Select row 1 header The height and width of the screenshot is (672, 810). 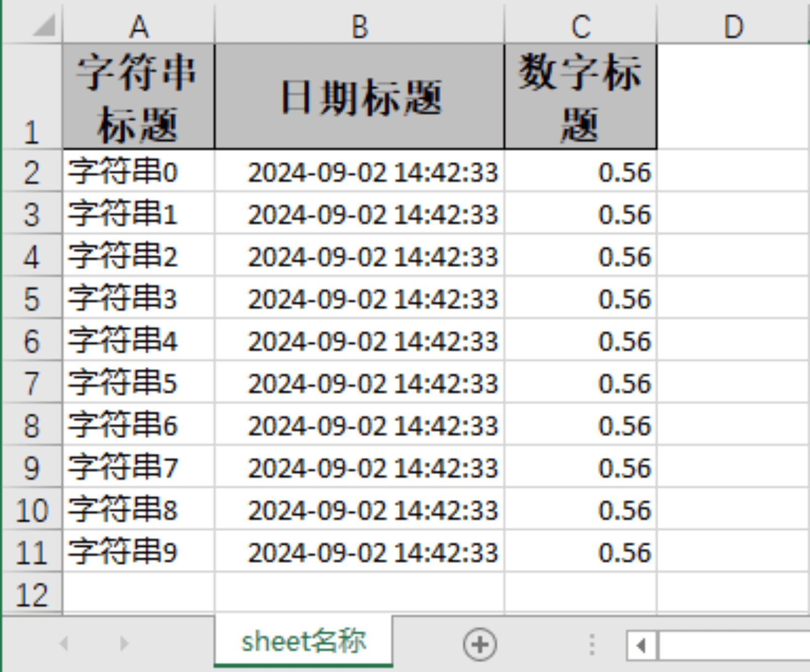click(x=31, y=96)
